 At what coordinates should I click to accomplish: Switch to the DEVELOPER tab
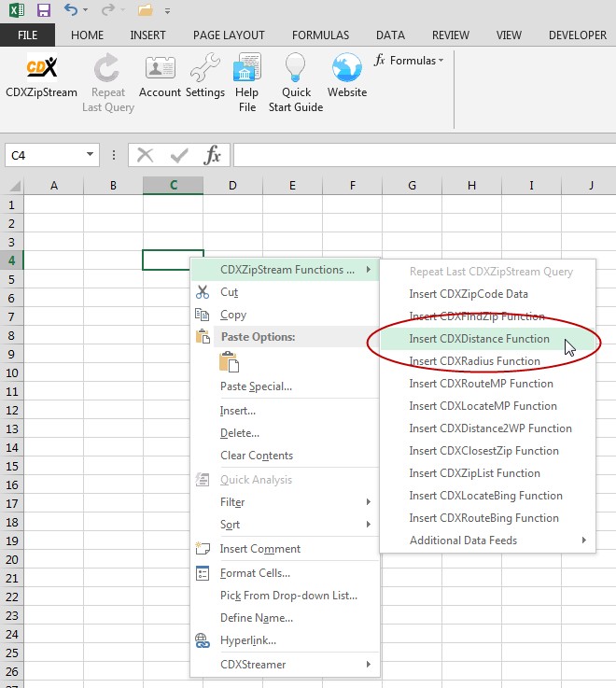[578, 35]
